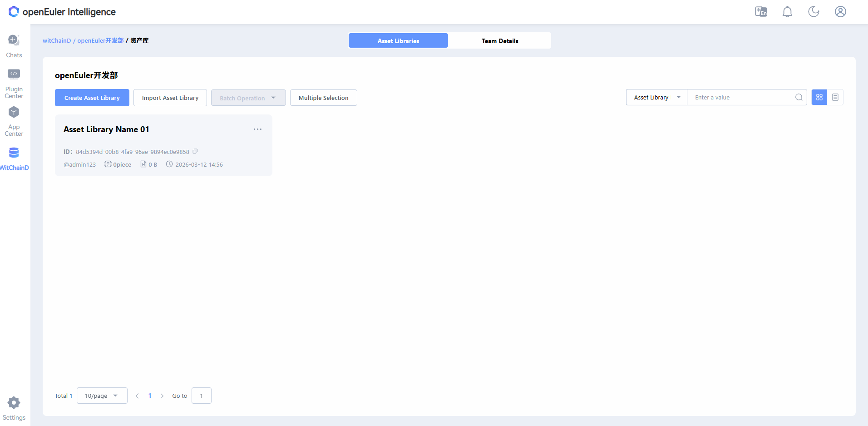This screenshot has width=868, height=426.
Task: Switch language with translate icon
Action: (x=761, y=12)
